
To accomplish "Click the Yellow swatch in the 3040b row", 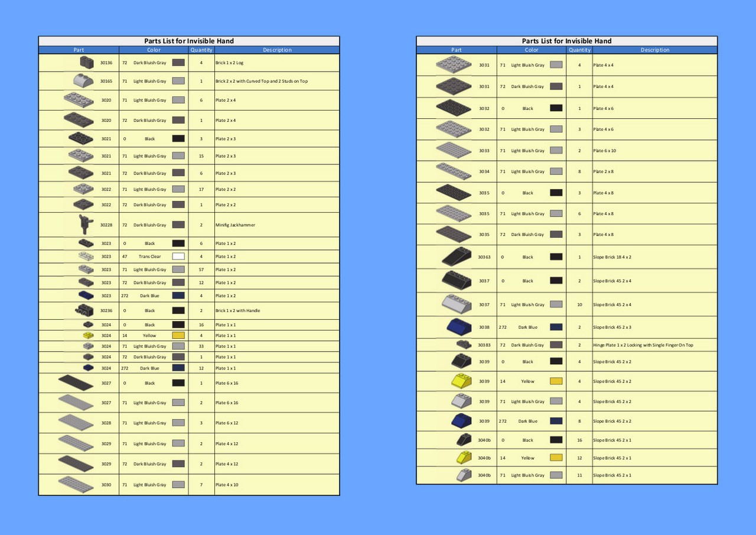I will 556,458.
